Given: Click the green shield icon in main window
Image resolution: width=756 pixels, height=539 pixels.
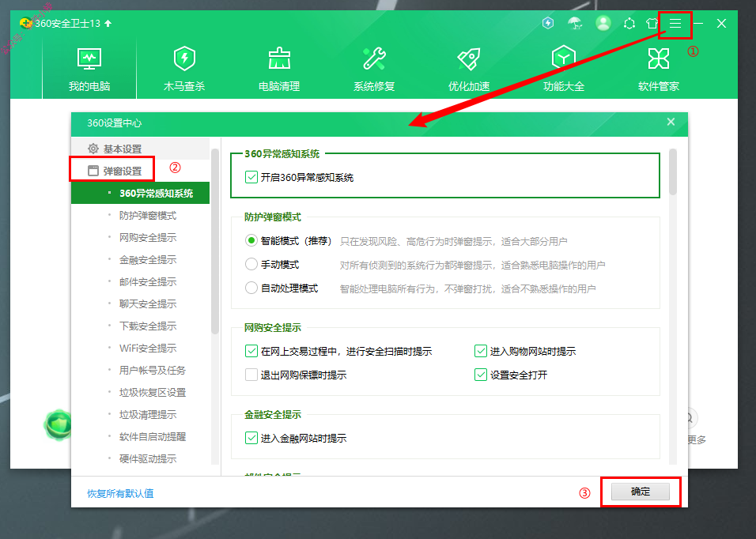Looking at the screenshot, I should [x=58, y=425].
